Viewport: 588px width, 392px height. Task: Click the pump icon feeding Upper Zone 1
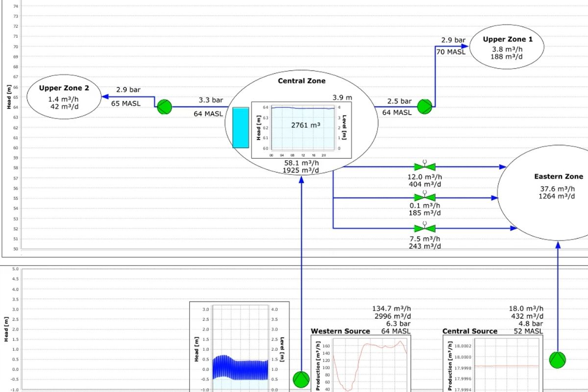425,106
